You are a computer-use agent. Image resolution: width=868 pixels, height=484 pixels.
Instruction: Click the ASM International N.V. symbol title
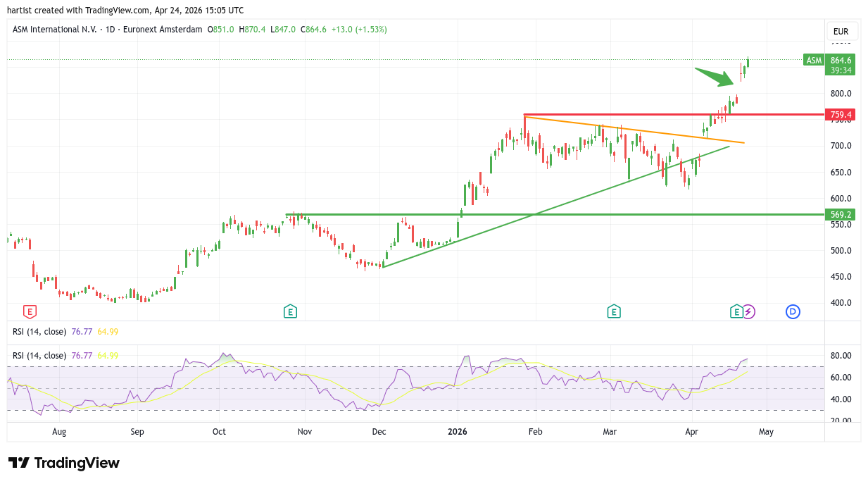55,30
